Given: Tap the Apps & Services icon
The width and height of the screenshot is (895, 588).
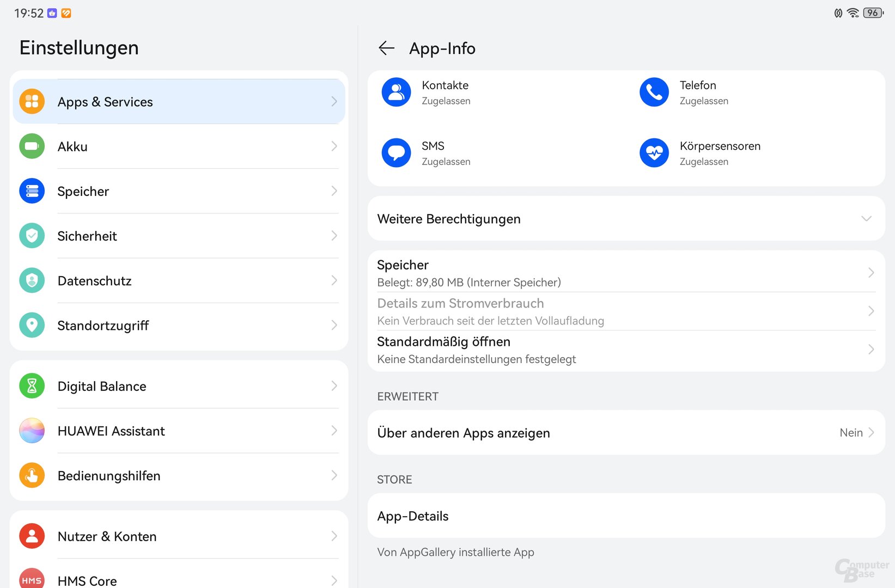Looking at the screenshot, I should coord(32,102).
